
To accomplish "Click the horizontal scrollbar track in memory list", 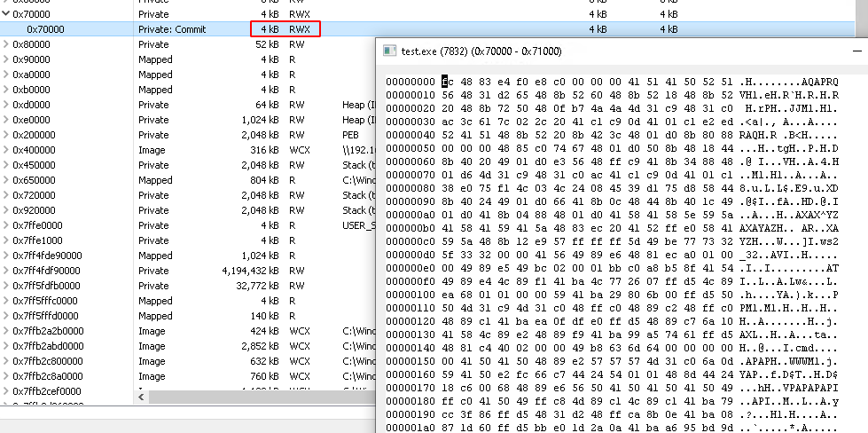I will pyautogui.click(x=257, y=396).
